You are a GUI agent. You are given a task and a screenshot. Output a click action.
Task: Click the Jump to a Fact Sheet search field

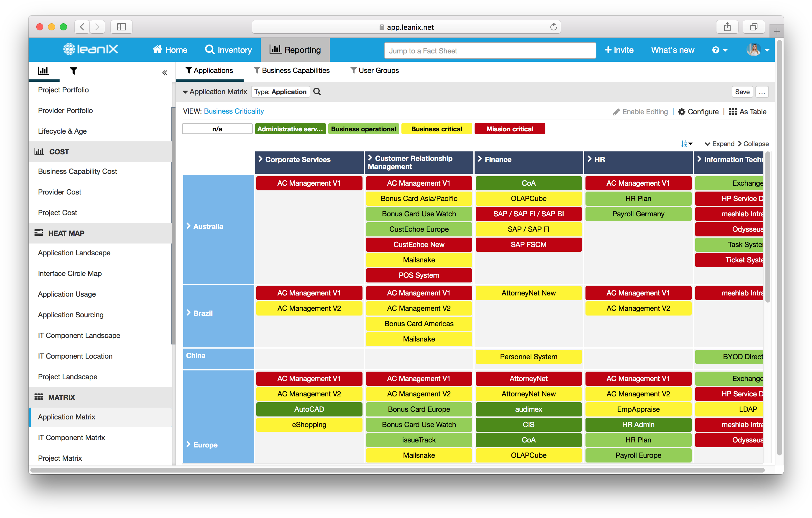point(490,50)
